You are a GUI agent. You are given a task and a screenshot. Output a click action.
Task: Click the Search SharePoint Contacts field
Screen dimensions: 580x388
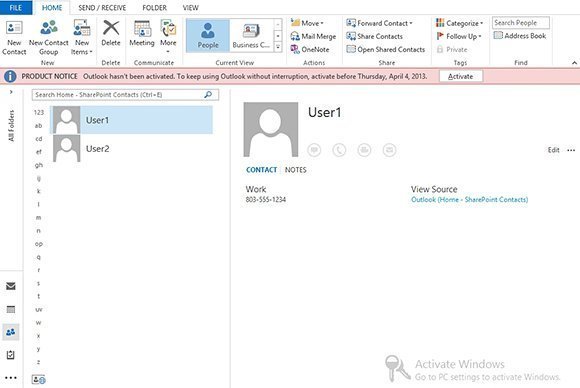click(125, 95)
